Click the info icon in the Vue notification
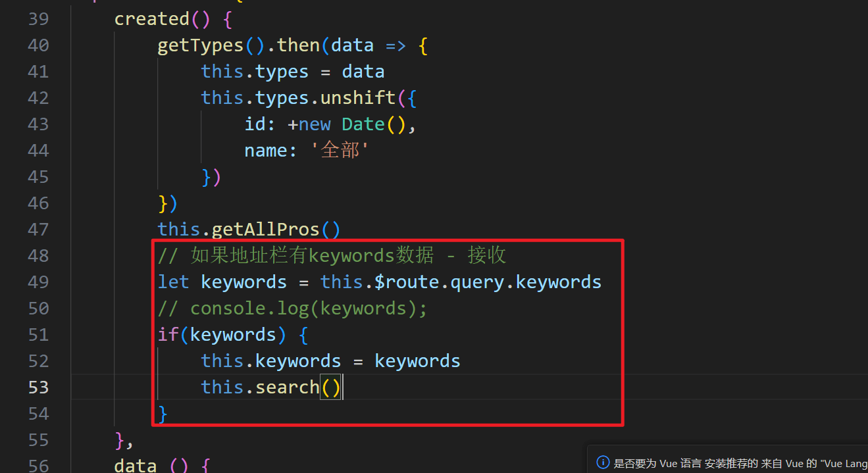Viewport: 868px width, 473px height. (x=603, y=462)
